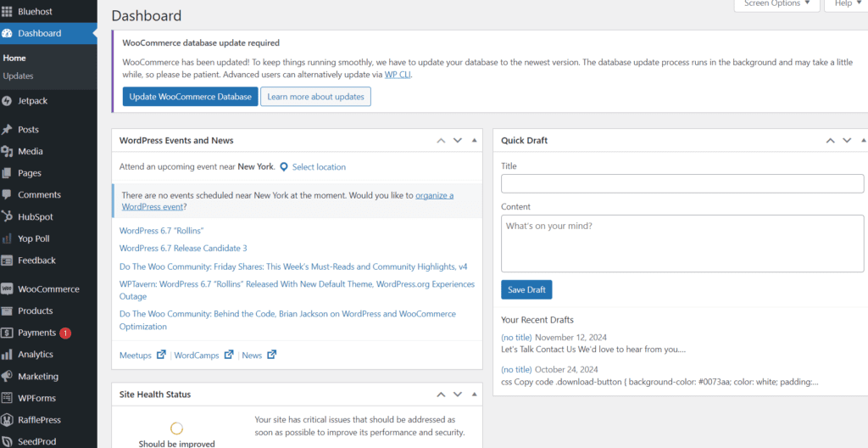Focus the Quick Draft Title field

pos(682,183)
